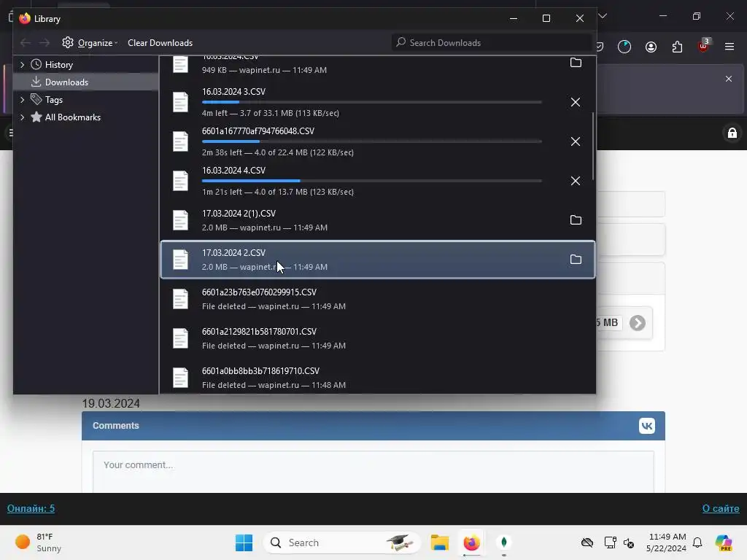Open the Firefox list all tabs chevron
Viewport: 747px width, 560px height.
point(603,16)
